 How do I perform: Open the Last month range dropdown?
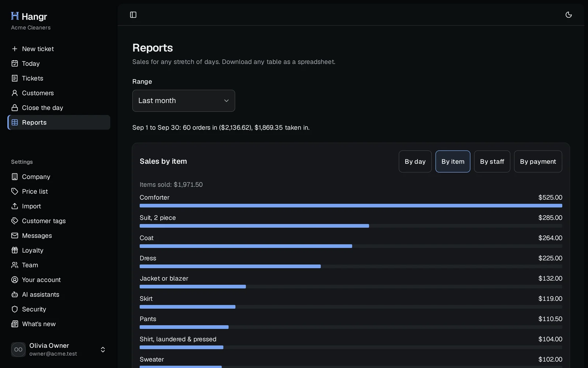tap(183, 101)
